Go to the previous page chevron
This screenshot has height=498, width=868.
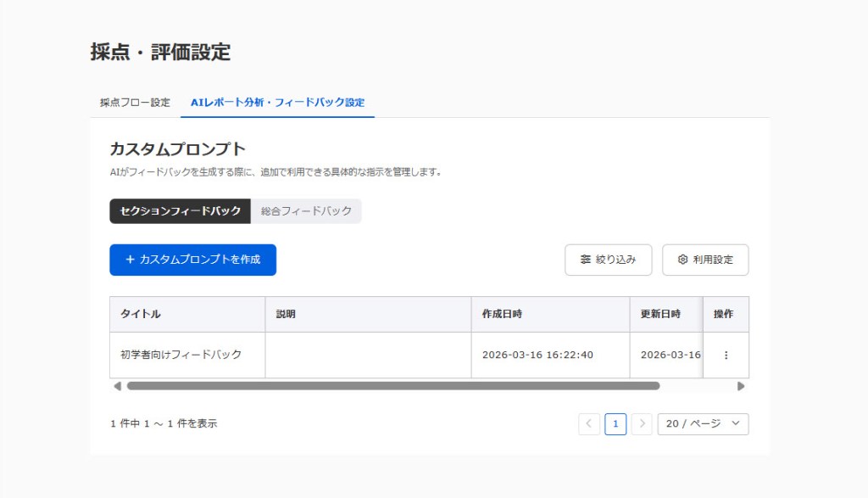coord(589,424)
